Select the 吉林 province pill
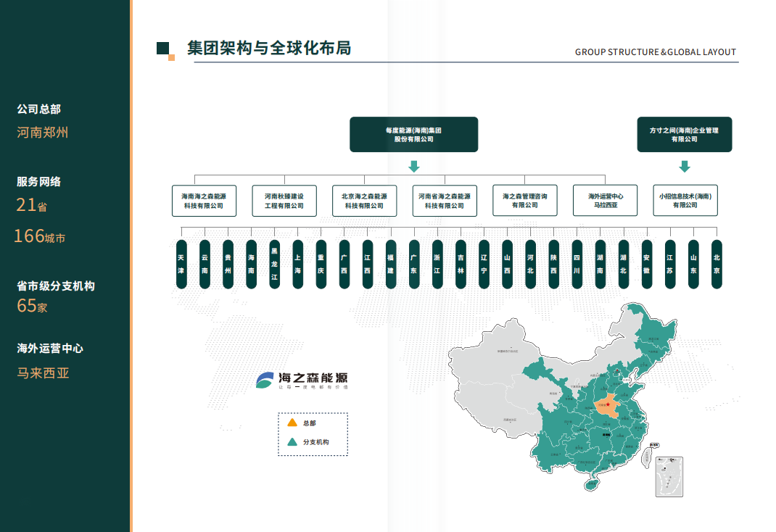 461,264
